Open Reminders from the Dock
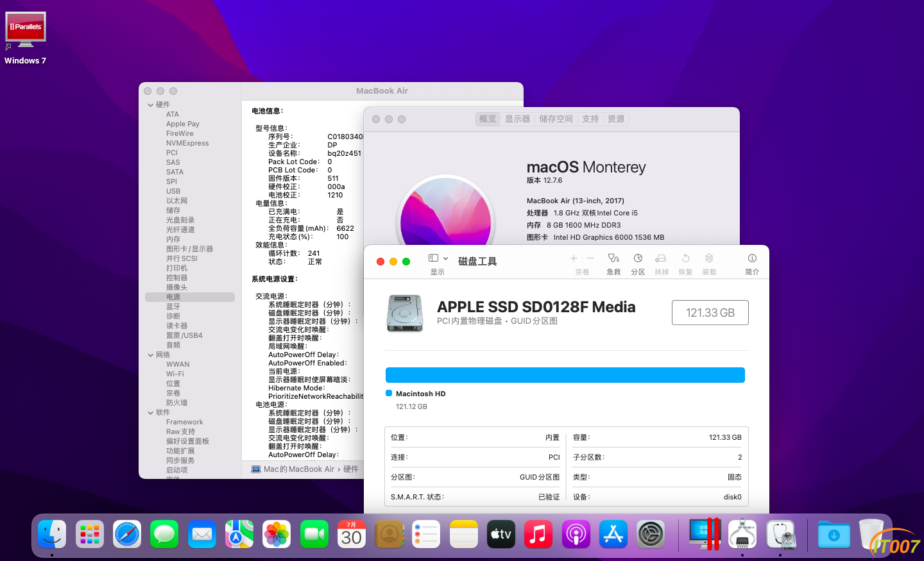Viewport: 924px width, 561px height. 426,534
